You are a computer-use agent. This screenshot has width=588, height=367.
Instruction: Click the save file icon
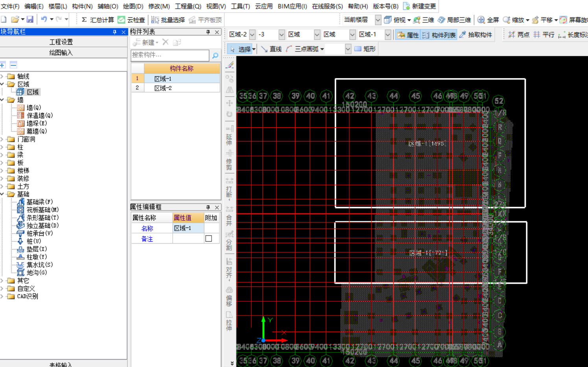pyautogui.click(x=30, y=19)
